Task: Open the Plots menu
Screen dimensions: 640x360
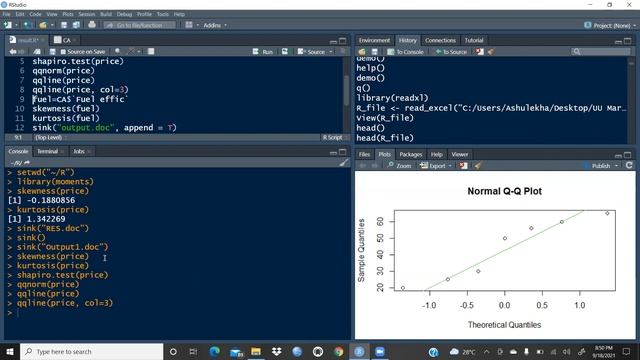Action: (x=68, y=14)
